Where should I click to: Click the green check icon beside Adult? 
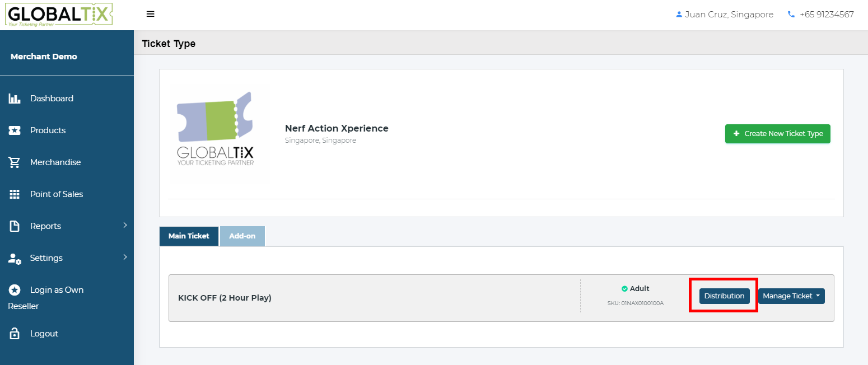tap(624, 289)
